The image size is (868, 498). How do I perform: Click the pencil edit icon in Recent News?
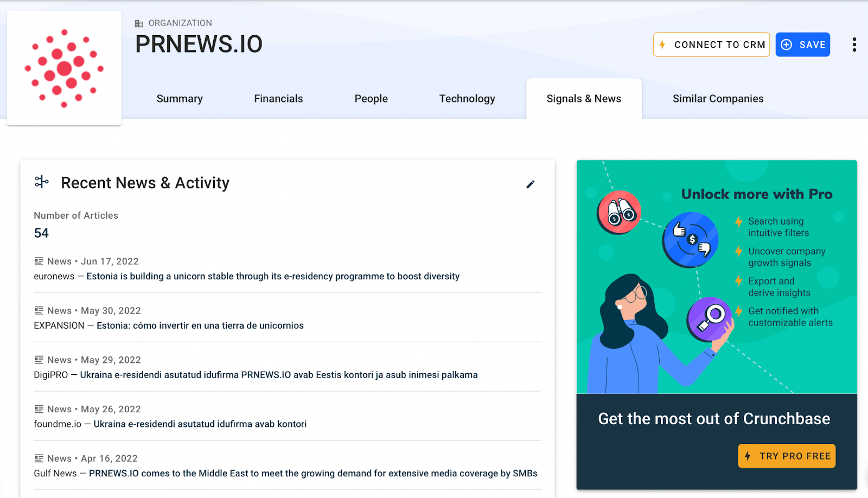530,184
